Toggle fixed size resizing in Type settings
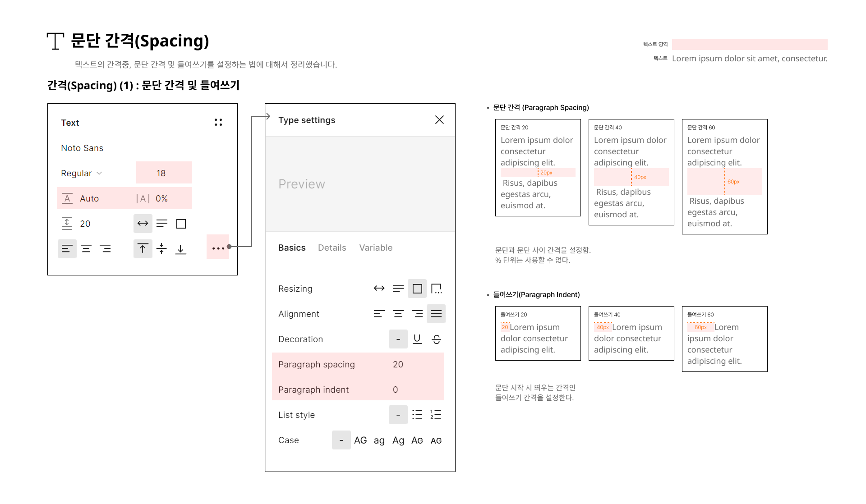 417,289
